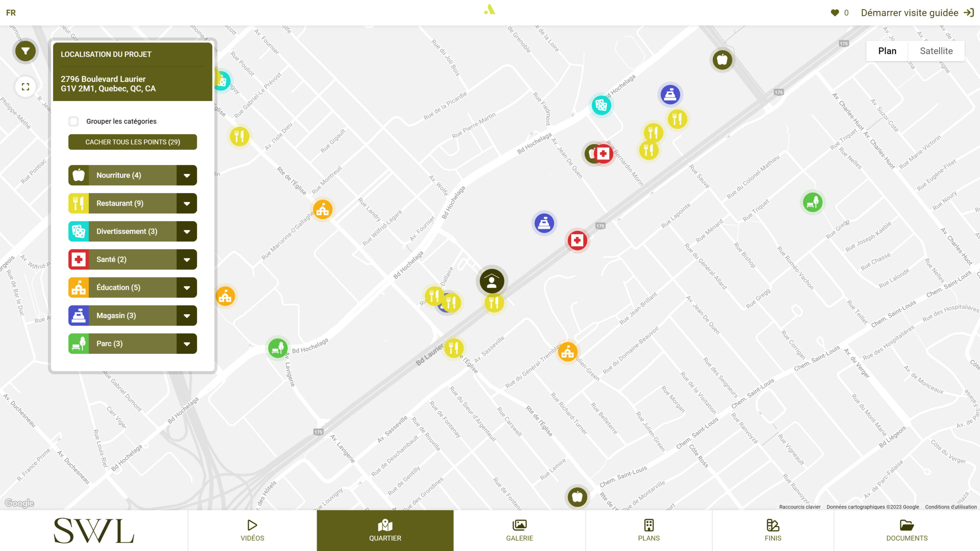Click the red health marker near route 175
Screen dimensions: 980x551
click(577, 240)
